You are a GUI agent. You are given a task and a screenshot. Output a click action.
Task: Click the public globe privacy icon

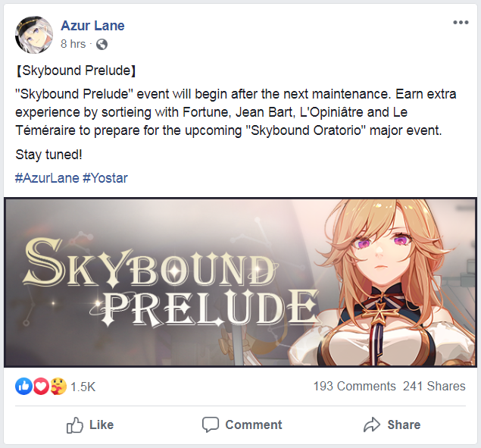point(102,45)
